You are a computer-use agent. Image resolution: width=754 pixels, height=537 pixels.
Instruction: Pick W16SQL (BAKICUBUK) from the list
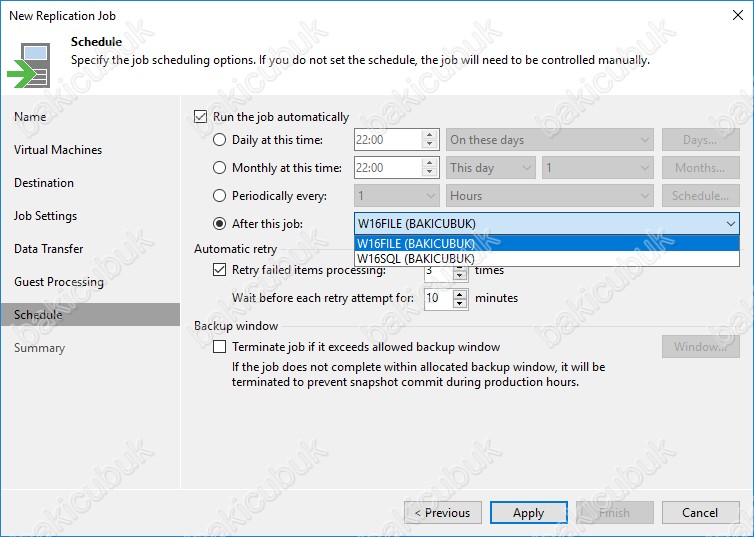point(547,259)
